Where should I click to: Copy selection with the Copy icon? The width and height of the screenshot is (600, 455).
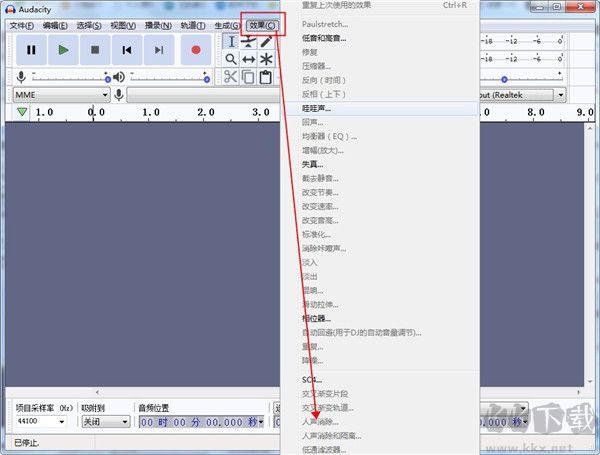pos(248,77)
